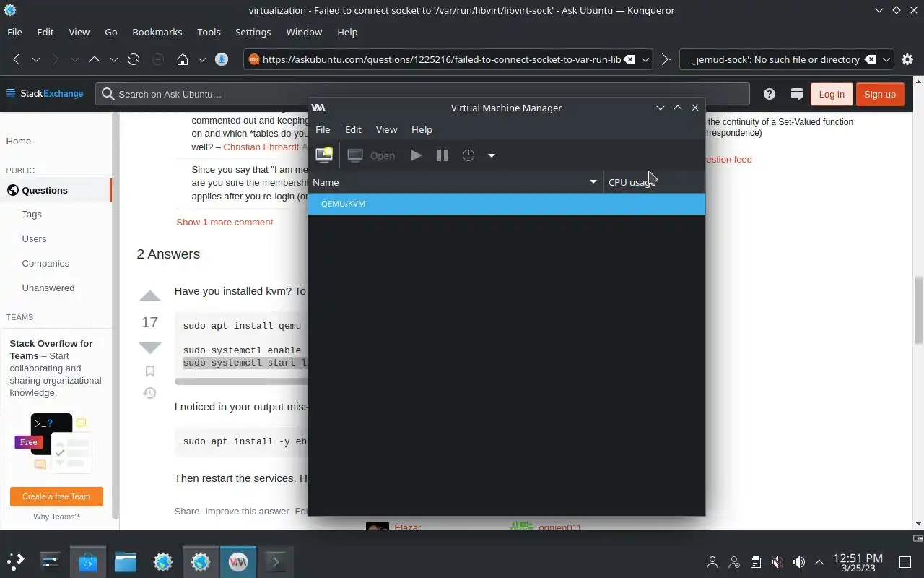The image size is (924, 578).
Task: Open Konqueror Settings menu
Action: [x=253, y=32]
